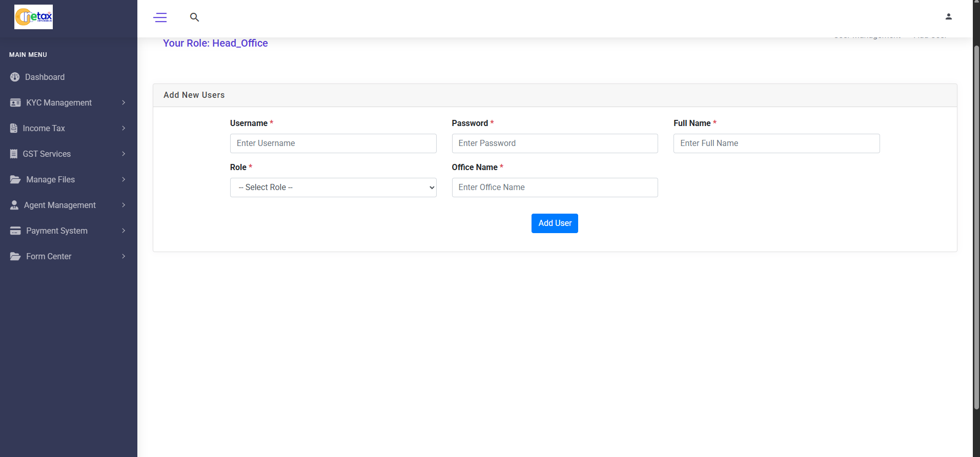Expand the Form Center chevron arrow
Screen dimensions: 980x457
click(124, 256)
